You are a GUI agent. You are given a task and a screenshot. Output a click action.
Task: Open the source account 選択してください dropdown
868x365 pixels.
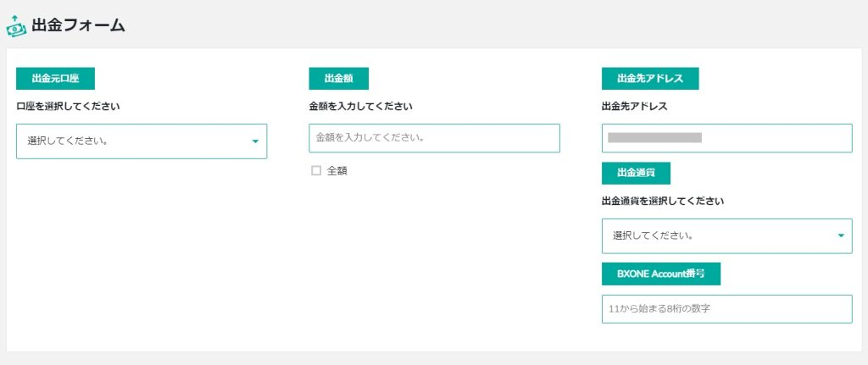click(x=136, y=141)
